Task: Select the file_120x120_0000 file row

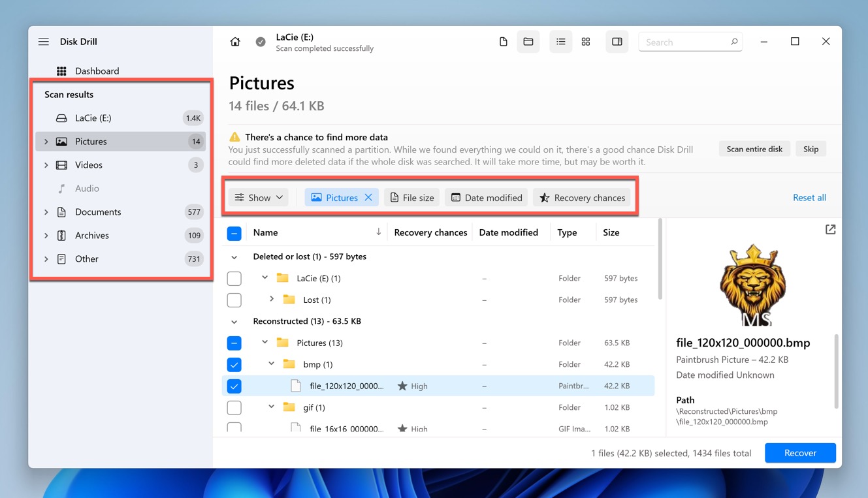Action: (438, 386)
